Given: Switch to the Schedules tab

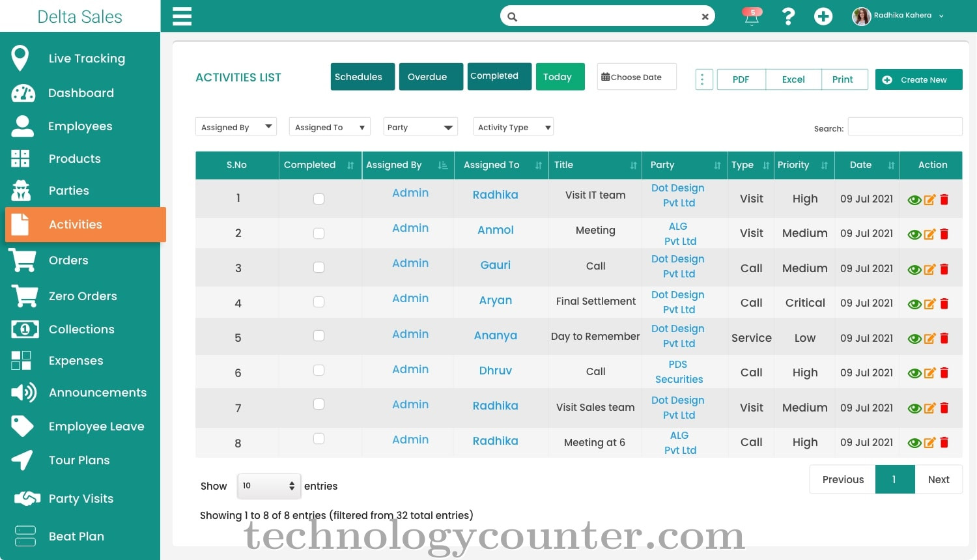Looking at the screenshot, I should coord(363,77).
